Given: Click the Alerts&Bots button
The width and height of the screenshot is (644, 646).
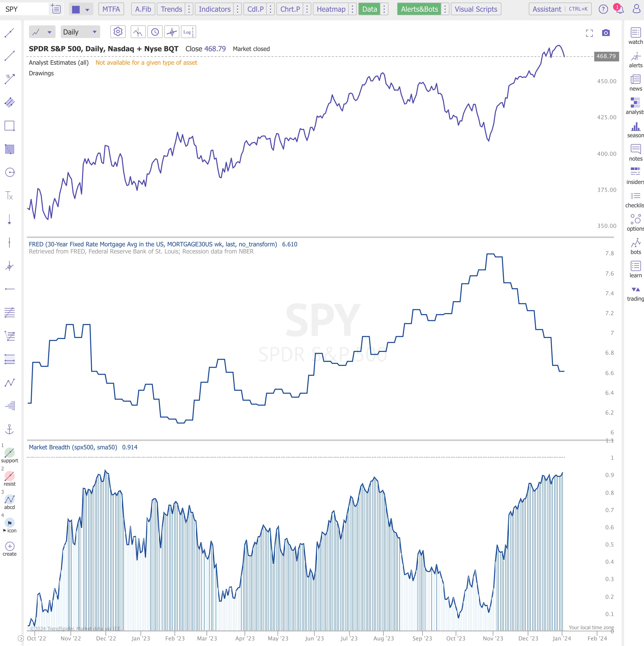Looking at the screenshot, I should coord(419,9).
